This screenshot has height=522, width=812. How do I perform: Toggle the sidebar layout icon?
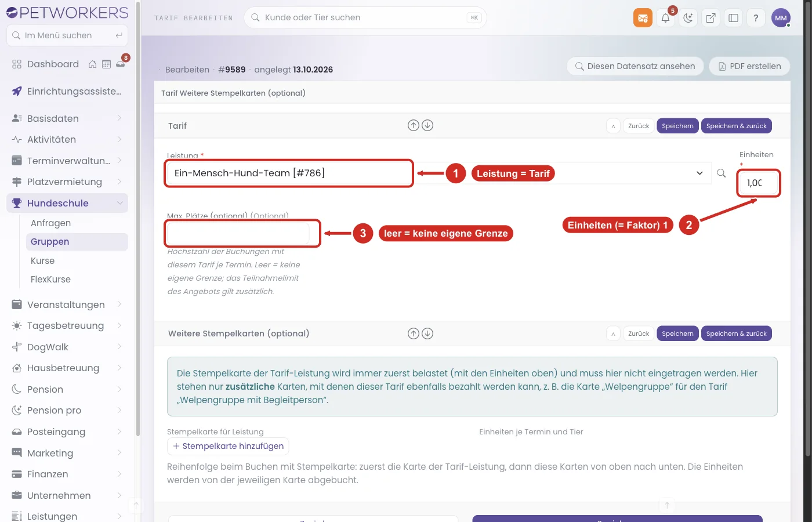pos(733,18)
